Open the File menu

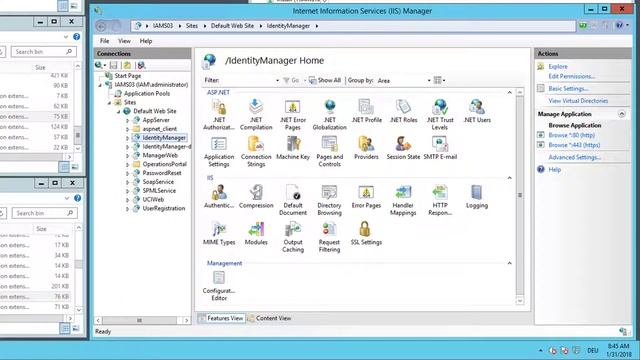pyautogui.click(x=104, y=41)
